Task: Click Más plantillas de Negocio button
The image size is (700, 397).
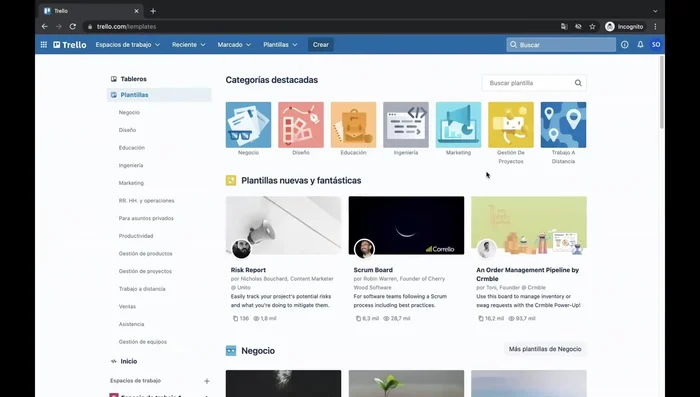Action: coord(545,349)
